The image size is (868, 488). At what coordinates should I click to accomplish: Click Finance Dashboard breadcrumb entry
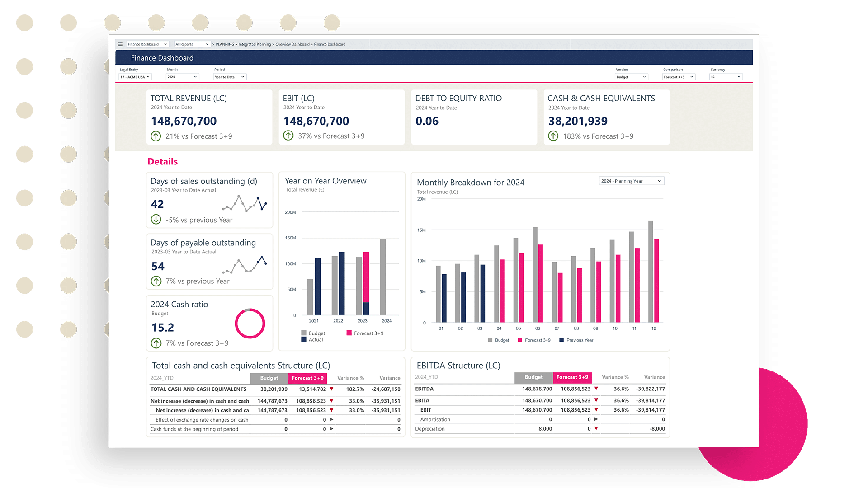[x=330, y=44]
